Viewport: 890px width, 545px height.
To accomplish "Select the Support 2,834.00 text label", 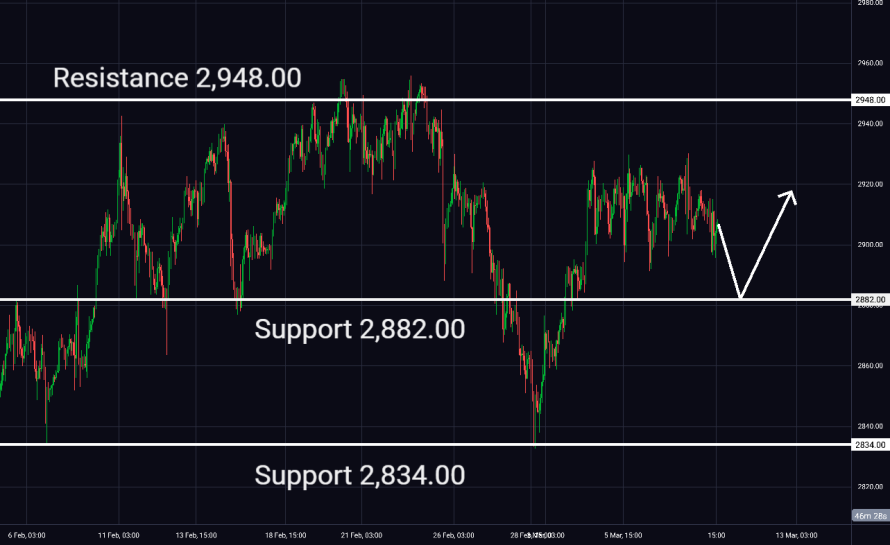I will (359, 475).
